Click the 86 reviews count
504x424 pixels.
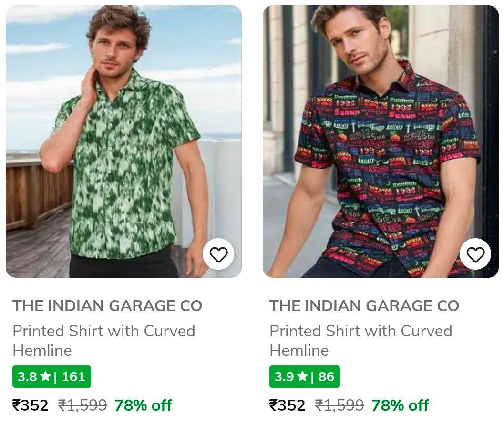tap(326, 377)
